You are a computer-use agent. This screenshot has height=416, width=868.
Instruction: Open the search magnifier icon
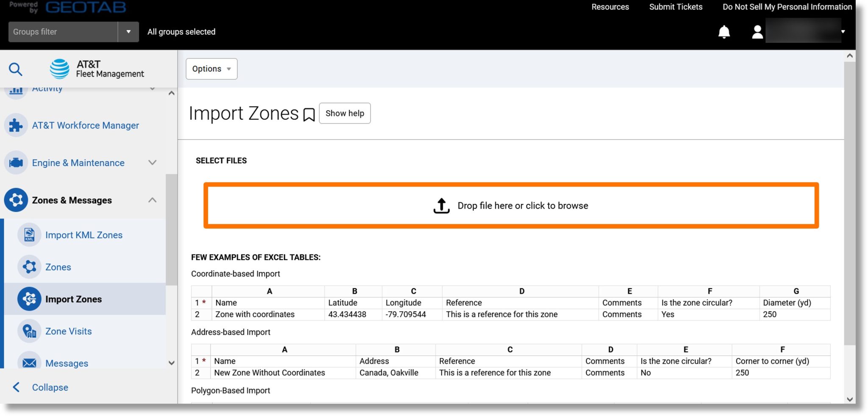coord(16,69)
